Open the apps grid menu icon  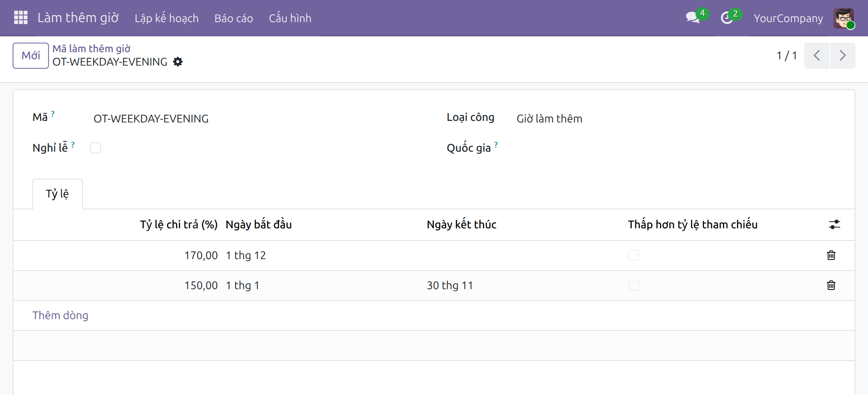tap(21, 18)
